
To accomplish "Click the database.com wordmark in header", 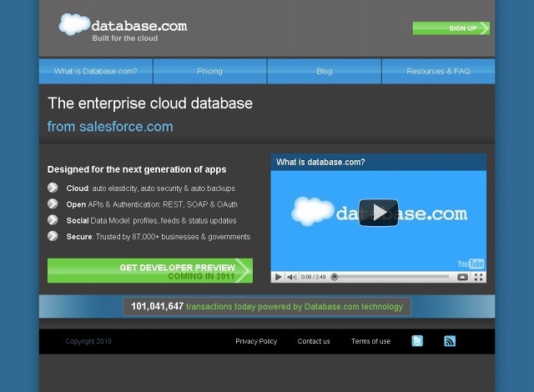I will pyautogui.click(x=139, y=26).
